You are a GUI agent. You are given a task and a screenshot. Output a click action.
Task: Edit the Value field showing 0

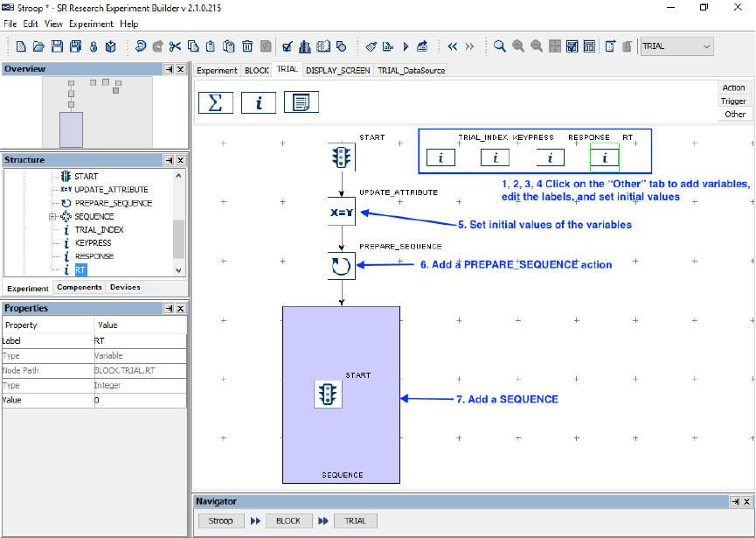coord(140,400)
